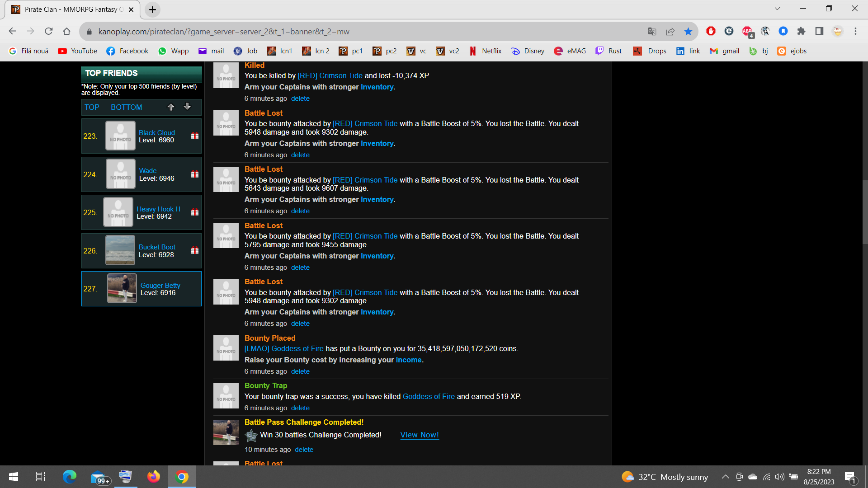Reload the page
This screenshot has height=488, width=868.
point(49,31)
